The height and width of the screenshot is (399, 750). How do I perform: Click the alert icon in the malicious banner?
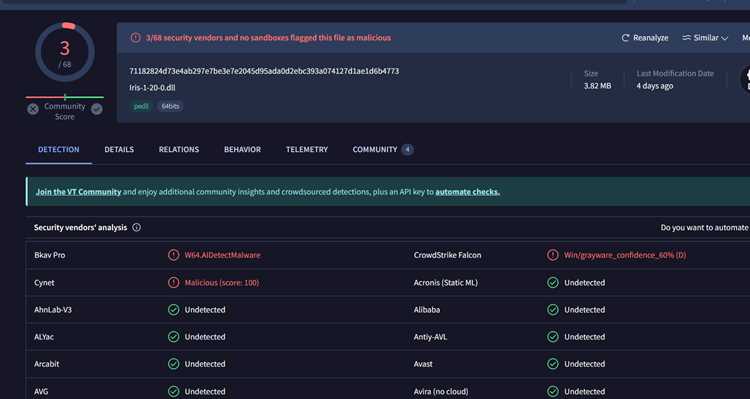click(135, 37)
